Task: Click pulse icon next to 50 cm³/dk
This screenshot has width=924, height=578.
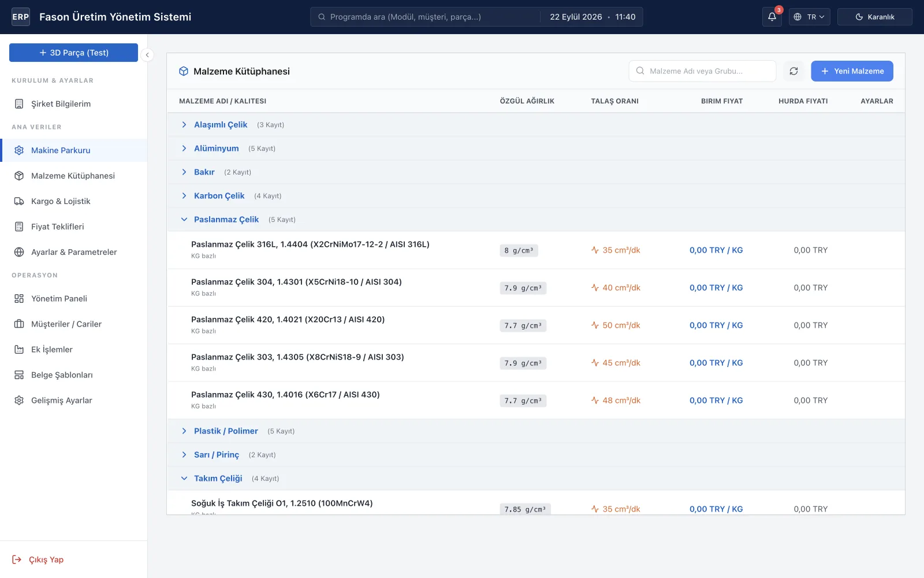Action: (595, 325)
